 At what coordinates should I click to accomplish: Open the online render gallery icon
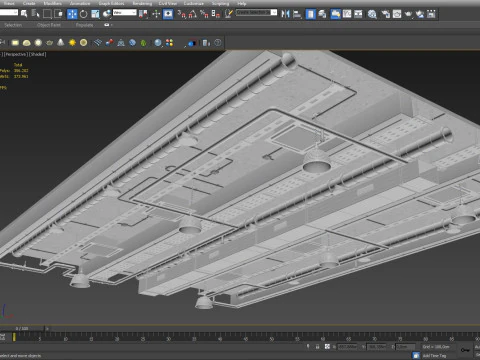point(431,14)
